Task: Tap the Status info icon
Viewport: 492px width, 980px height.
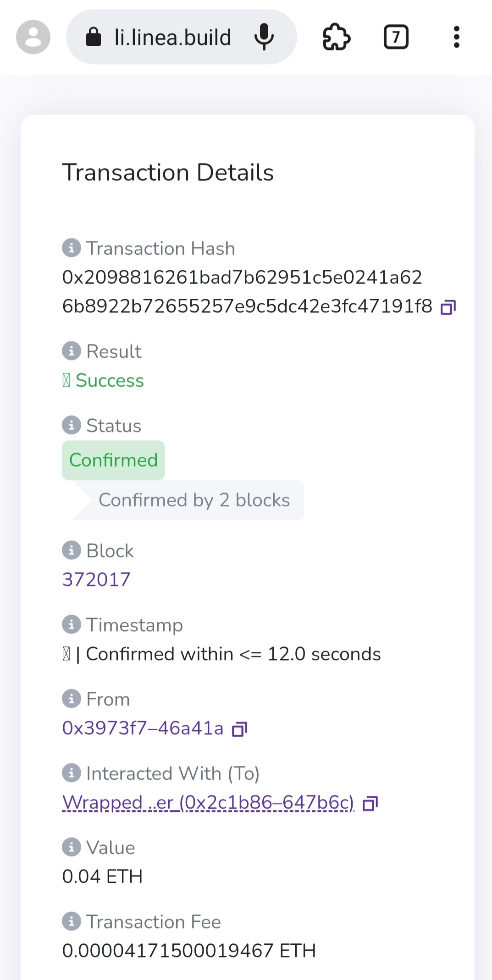Action: tap(71, 426)
